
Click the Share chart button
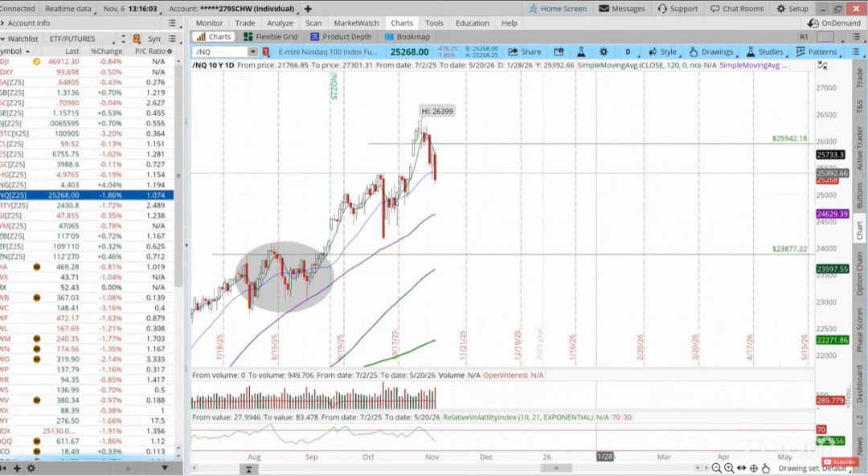(525, 51)
